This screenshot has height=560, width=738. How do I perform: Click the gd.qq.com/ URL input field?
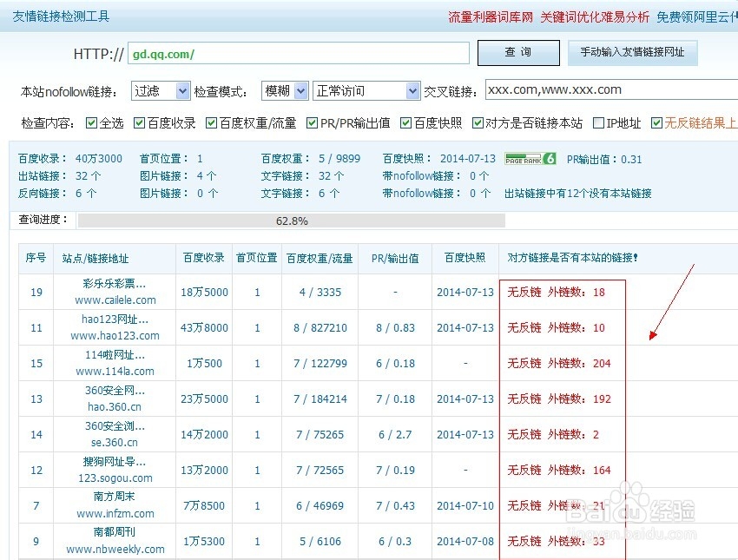tap(299, 53)
